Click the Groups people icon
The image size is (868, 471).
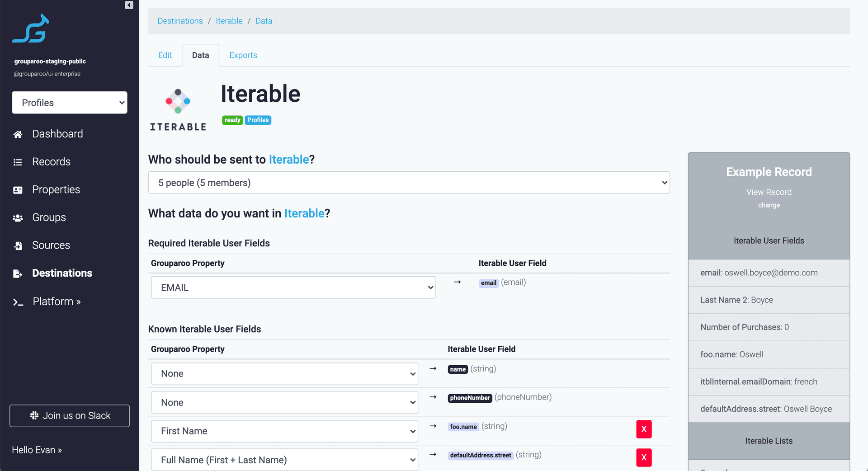coord(18,218)
